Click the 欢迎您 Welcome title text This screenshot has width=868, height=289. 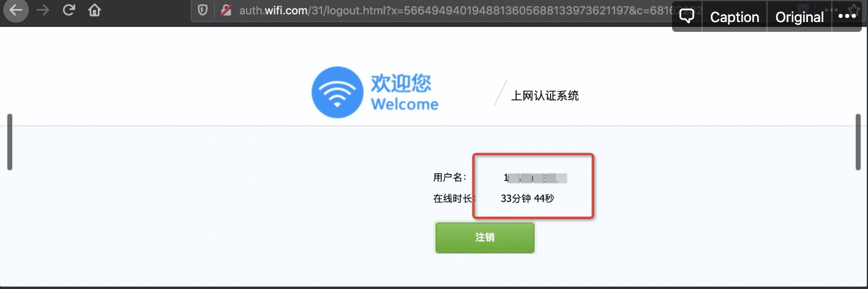coord(404,92)
